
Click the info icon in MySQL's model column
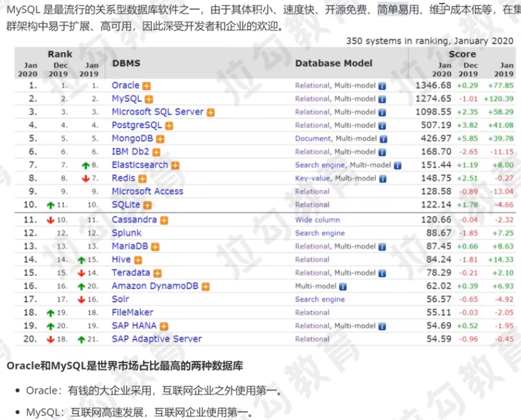[x=383, y=99]
